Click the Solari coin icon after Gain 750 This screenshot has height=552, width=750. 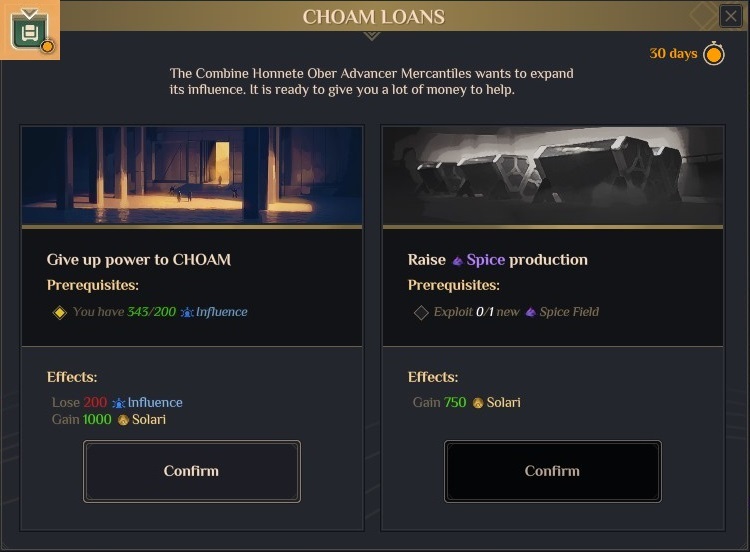pyautogui.click(x=478, y=403)
